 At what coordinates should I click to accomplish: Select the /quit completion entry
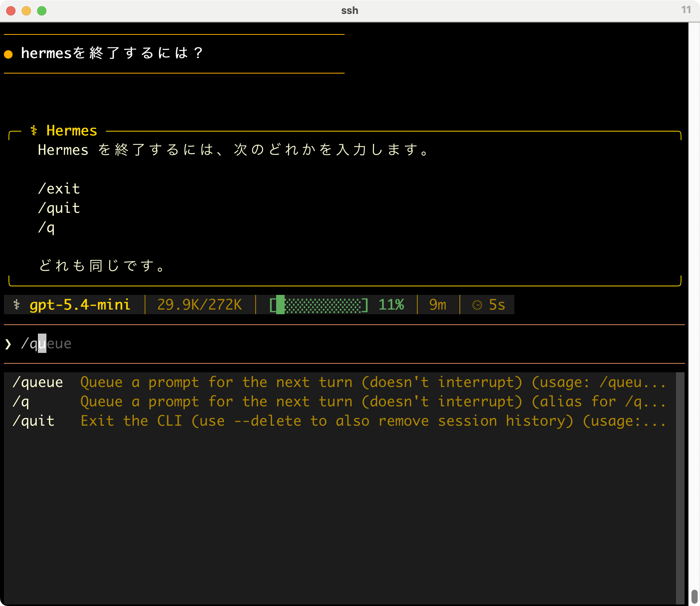(x=340, y=421)
